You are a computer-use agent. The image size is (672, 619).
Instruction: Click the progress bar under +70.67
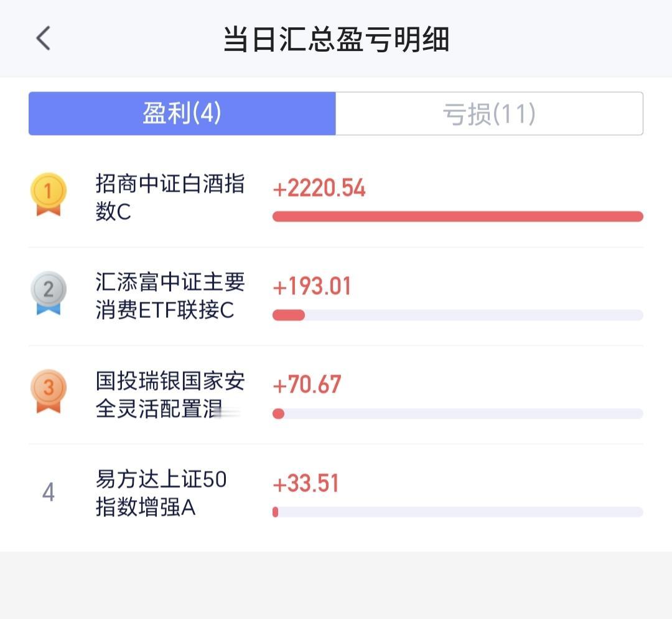(458, 413)
